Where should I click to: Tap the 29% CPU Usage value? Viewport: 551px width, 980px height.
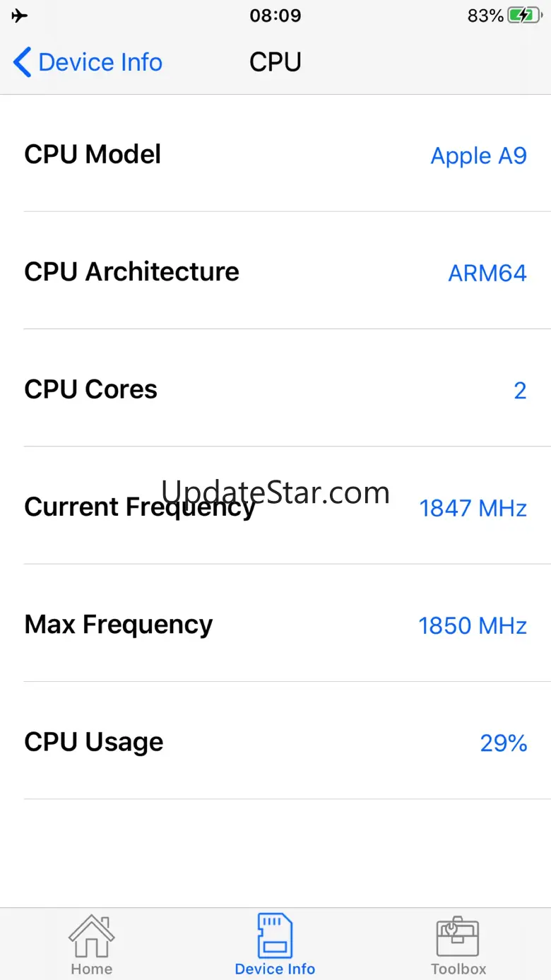(503, 743)
